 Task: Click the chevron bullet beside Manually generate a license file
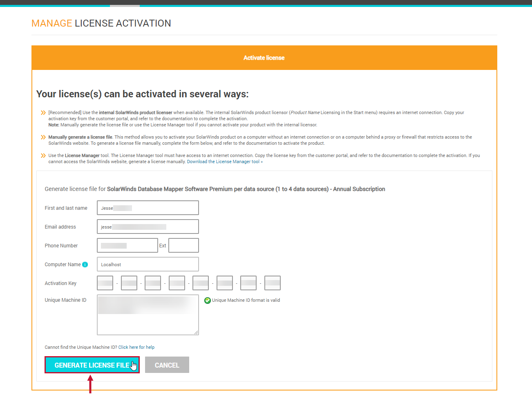[43, 137]
